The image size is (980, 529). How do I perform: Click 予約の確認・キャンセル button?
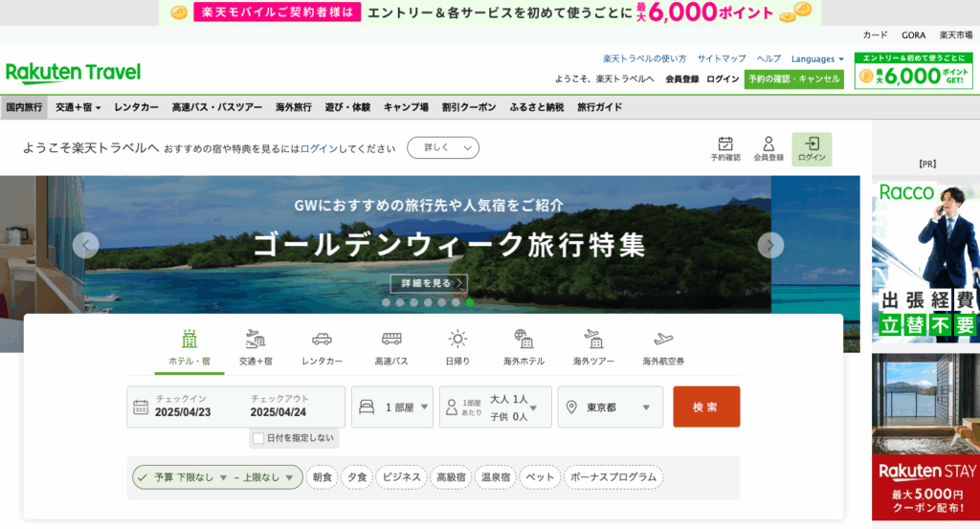[793, 79]
